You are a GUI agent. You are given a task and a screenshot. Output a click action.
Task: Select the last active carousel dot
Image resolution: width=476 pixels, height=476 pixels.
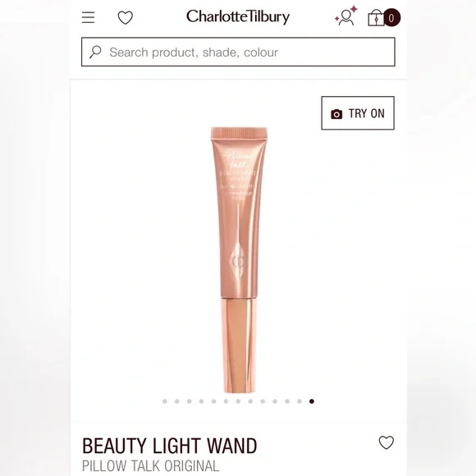point(312,401)
